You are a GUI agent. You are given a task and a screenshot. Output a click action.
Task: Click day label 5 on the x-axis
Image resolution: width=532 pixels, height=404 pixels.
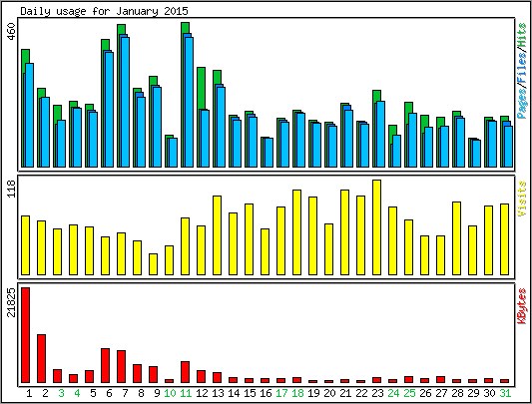pos(93,393)
